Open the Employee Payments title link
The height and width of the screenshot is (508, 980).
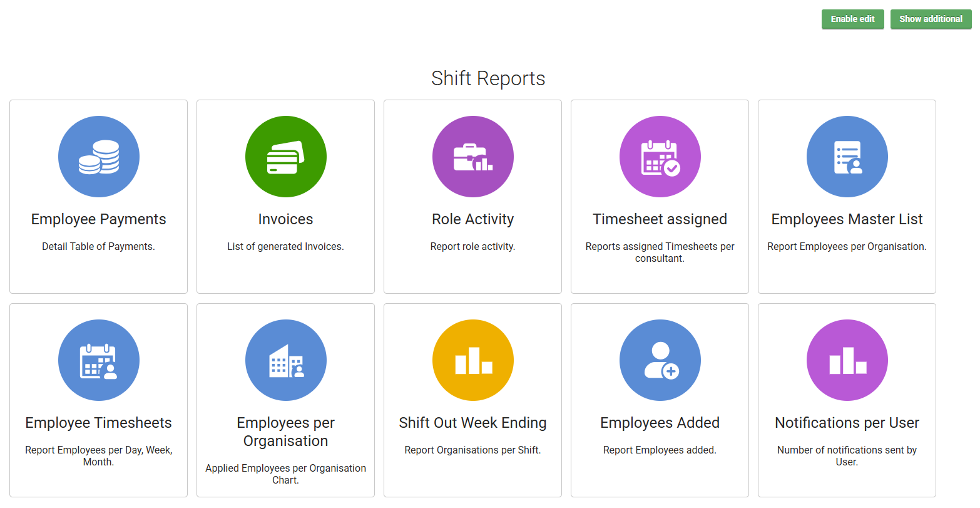(x=98, y=219)
